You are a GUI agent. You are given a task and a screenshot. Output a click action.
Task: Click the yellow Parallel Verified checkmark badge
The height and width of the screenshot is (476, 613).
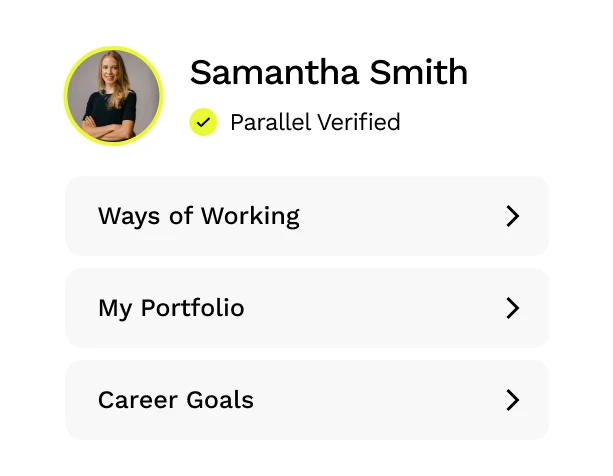203,122
